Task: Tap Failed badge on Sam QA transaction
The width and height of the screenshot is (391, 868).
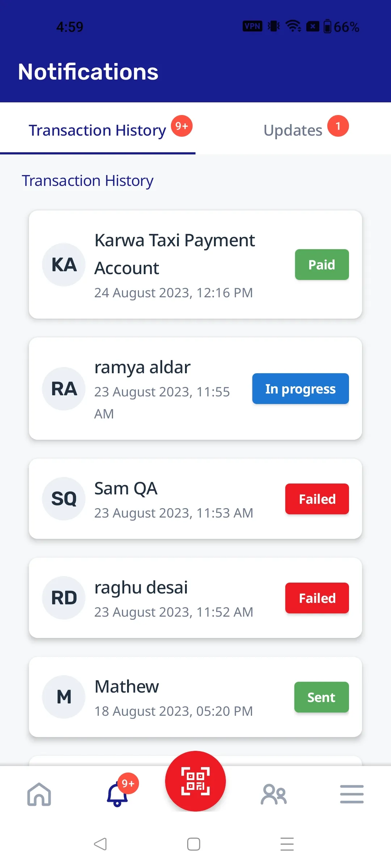Action: (317, 499)
